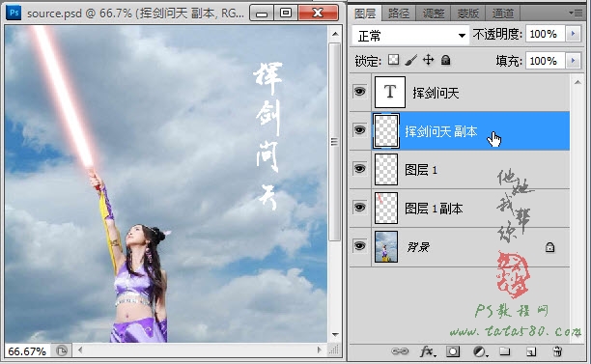Close the source.psd document window
Viewport: 591px width, 364px height.
click(x=318, y=14)
